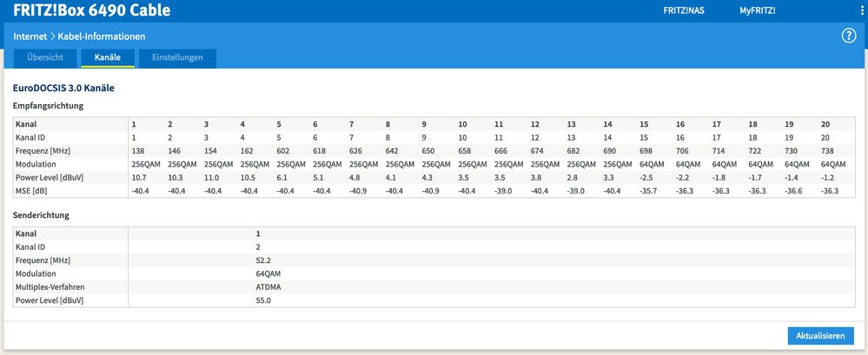Open the Einstellungen tab
The image size is (868, 355).
pyautogui.click(x=177, y=57)
